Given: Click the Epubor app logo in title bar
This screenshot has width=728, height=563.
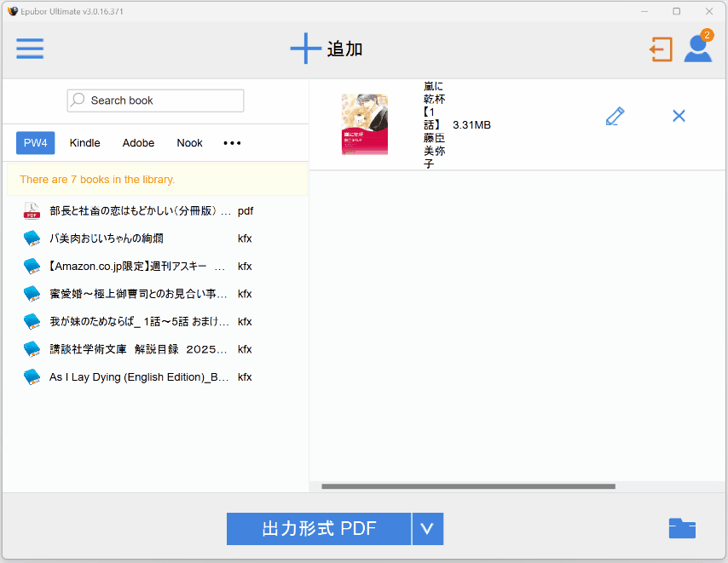Looking at the screenshot, I should [x=13, y=11].
